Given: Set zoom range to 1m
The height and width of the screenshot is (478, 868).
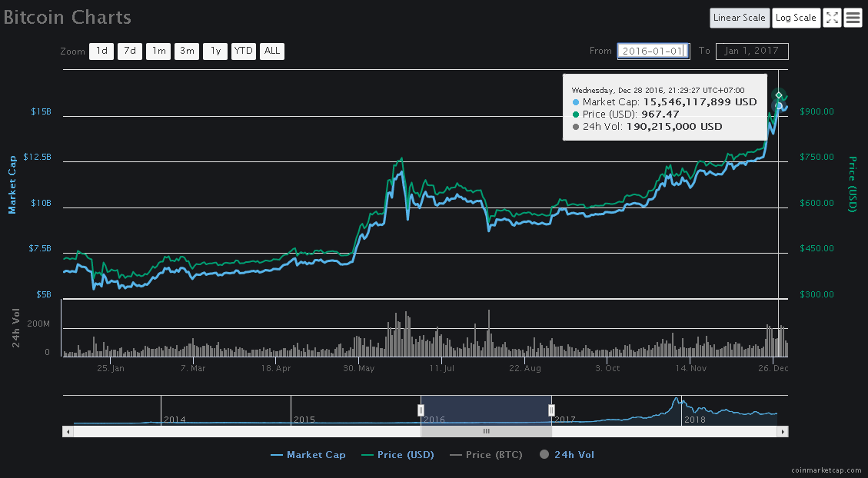Looking at the screenshot, I should point(158,51).
